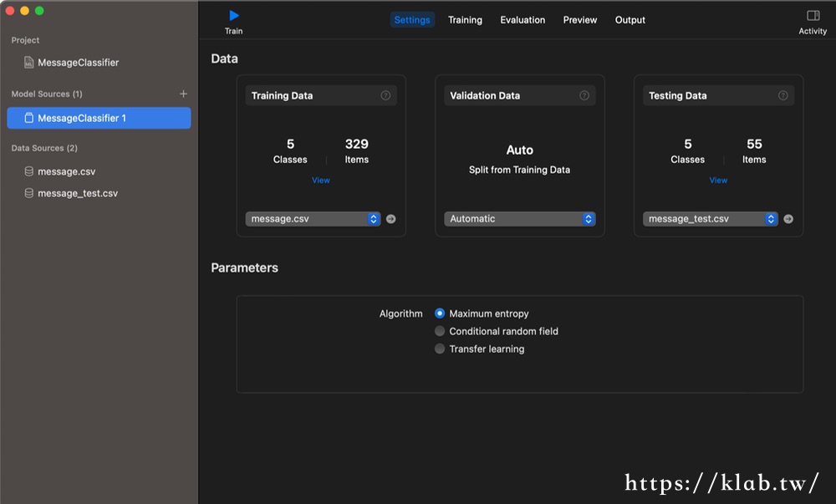This screenshot has width=836, height=504.
Task: Toggle the Activity panel icon
Action: 813,16
